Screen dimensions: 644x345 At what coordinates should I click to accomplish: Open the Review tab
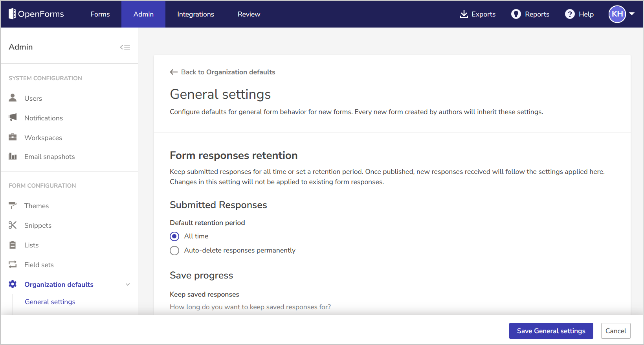249,14
